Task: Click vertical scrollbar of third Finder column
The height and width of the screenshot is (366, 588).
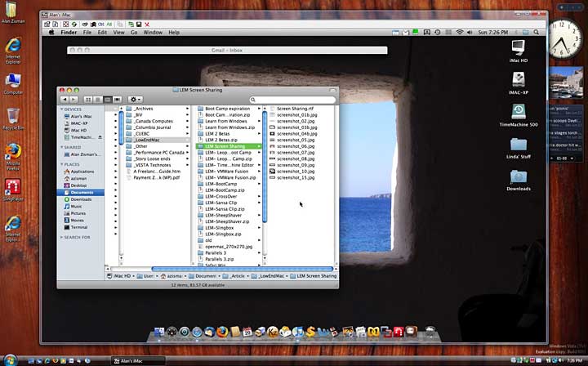Action: pyautogui.click(x=265, y=167)
